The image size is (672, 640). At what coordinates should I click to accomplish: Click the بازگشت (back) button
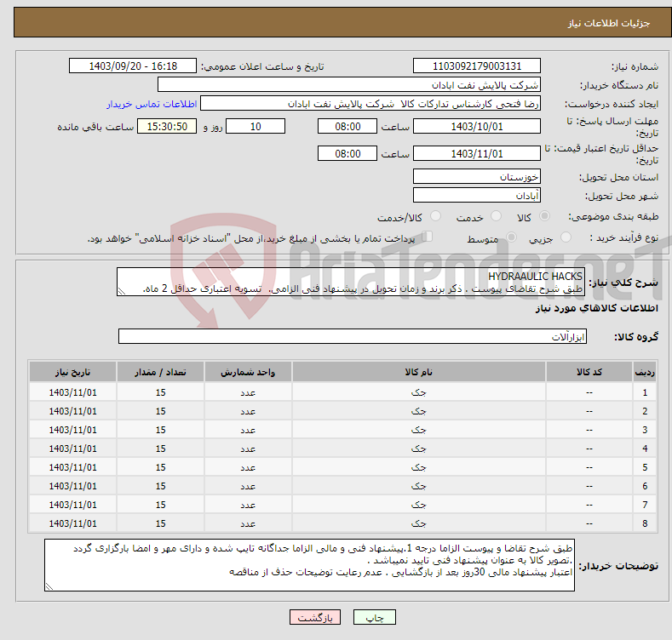[x=315, y=617]
